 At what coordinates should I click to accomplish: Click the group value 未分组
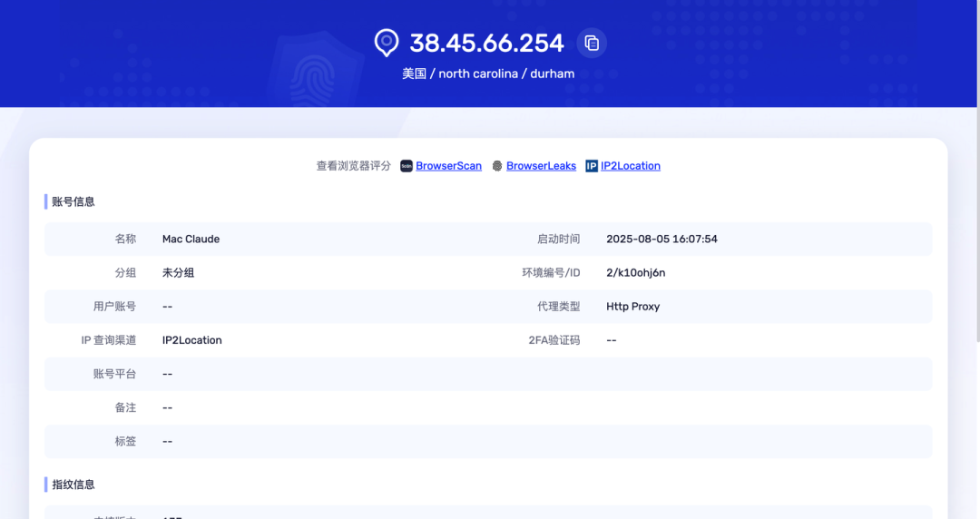click(178, 272)
